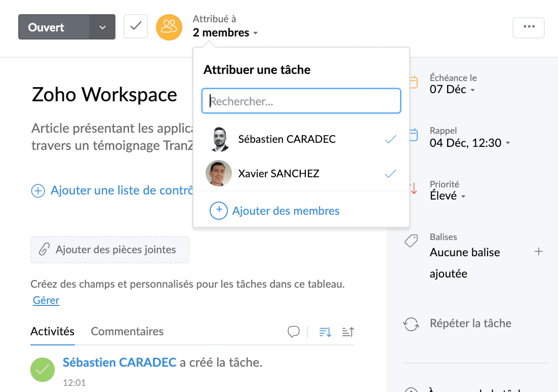Click the Ouvert status button
Image resolution: width=558 pixels, height=392 pixels.
click(54, 27)
